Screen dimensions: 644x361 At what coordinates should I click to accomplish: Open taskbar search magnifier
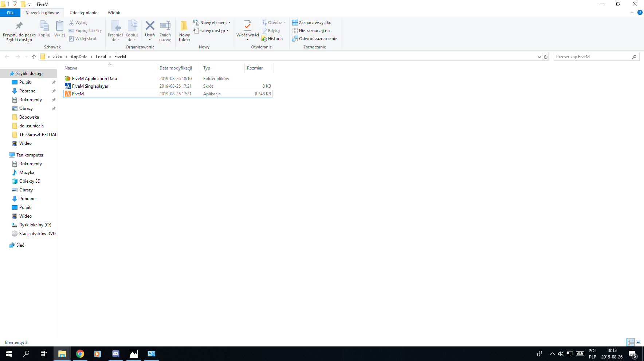point(26,354)
